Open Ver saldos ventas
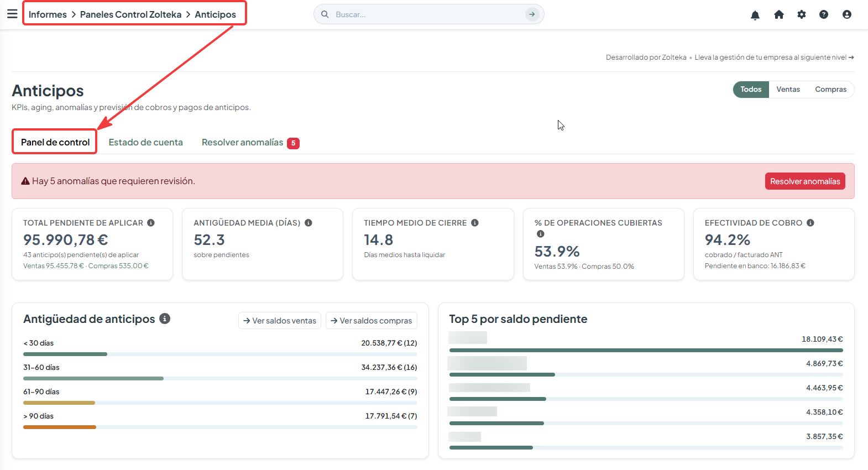This screenshot has width=868, height=470. [280, 321]
